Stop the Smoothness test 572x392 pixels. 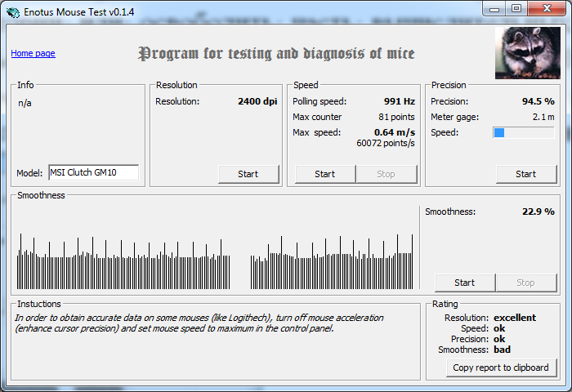click(x=526, y=283)
